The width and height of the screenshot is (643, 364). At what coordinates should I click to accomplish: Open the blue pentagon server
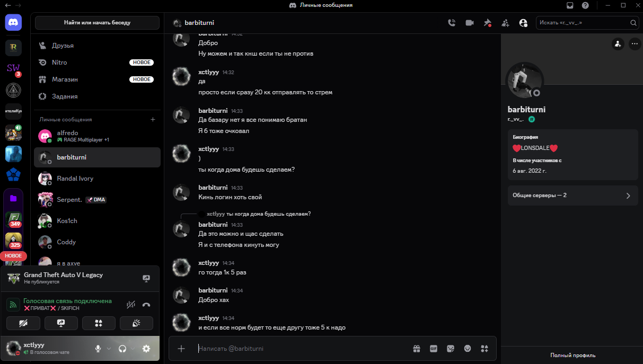(x=13, y=175)
